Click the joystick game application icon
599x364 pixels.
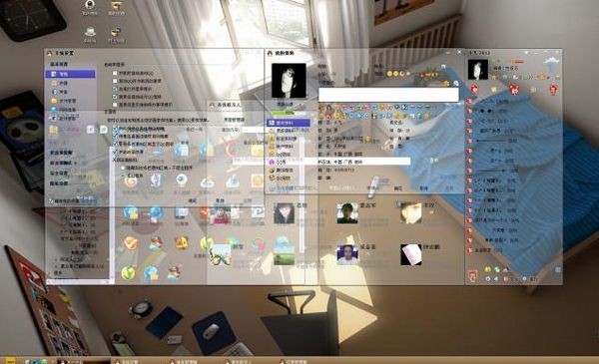233,181
